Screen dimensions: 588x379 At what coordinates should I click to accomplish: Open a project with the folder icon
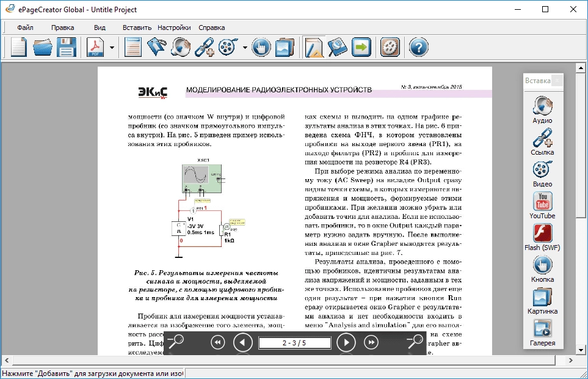pyautogui.click(x=42, y=47)
